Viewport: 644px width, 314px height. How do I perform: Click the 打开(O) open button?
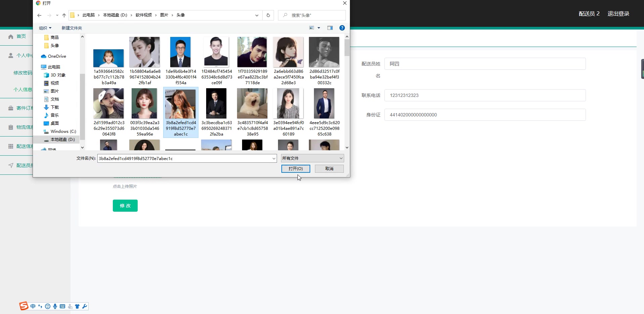click(x=295, y=168)
